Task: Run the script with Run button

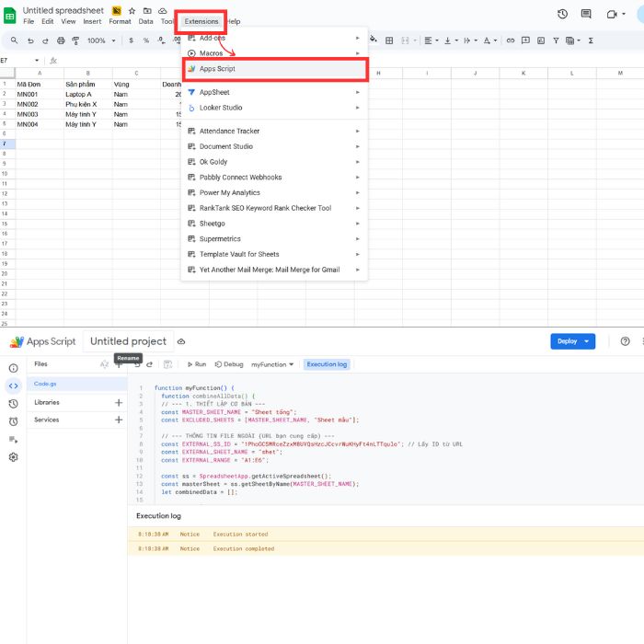Action: pos(196,364)
